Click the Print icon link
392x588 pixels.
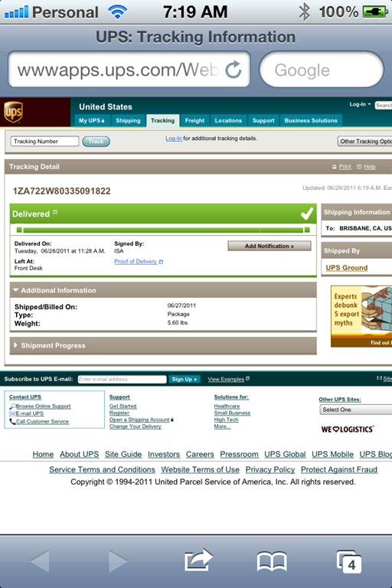coord(341,167)
